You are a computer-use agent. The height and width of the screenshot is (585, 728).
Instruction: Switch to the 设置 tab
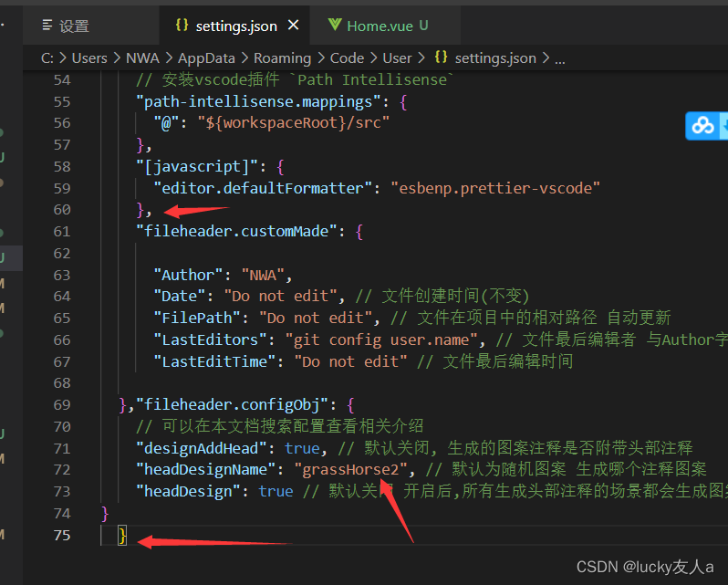pyautogui.click(x=91, y=26)
